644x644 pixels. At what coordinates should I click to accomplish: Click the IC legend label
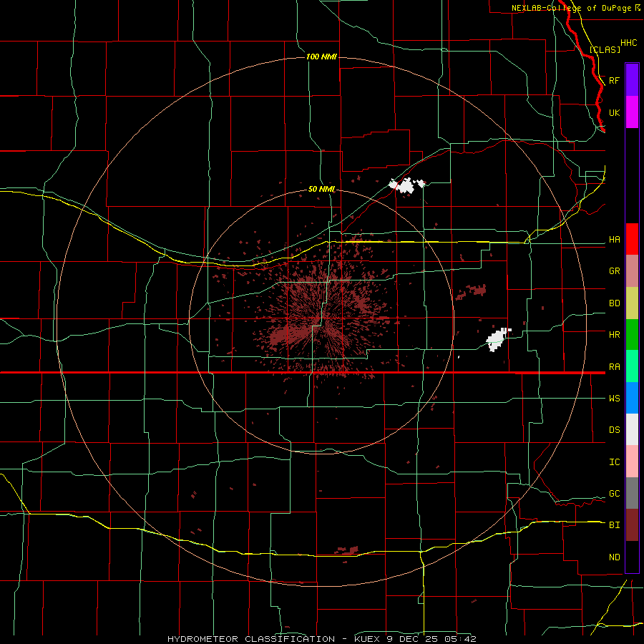(x=614, y=462)
